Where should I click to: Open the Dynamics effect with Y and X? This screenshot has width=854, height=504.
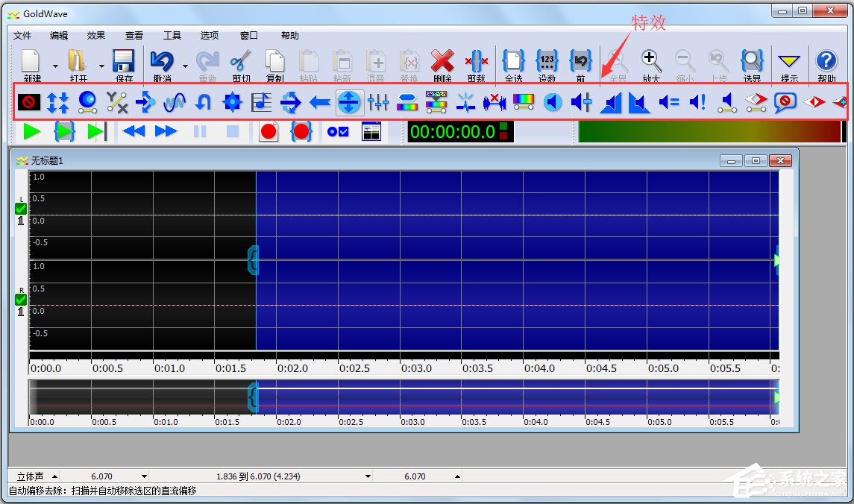116,102
